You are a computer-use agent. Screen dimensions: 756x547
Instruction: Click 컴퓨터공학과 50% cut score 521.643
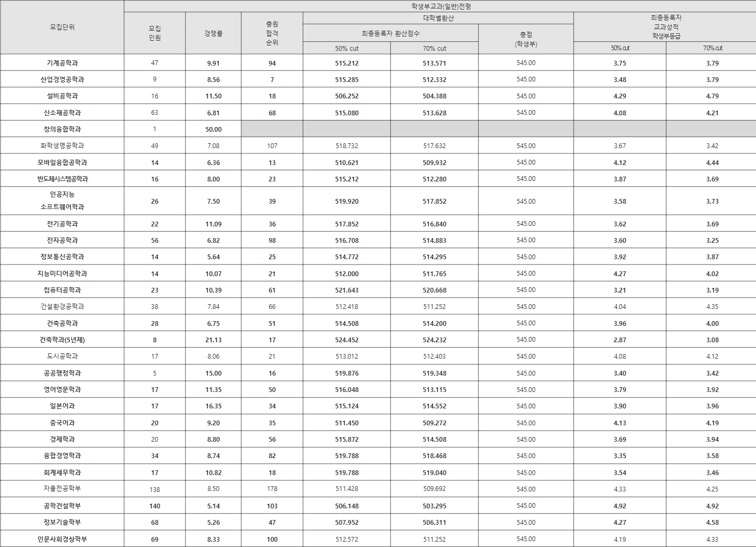[x=347, y=290]
